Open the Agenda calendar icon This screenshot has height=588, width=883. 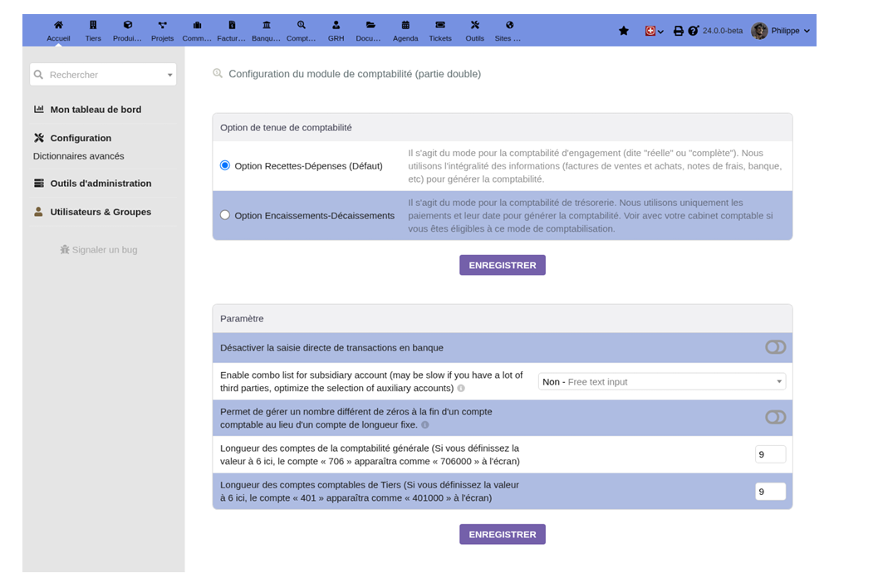tap(405, 25)
